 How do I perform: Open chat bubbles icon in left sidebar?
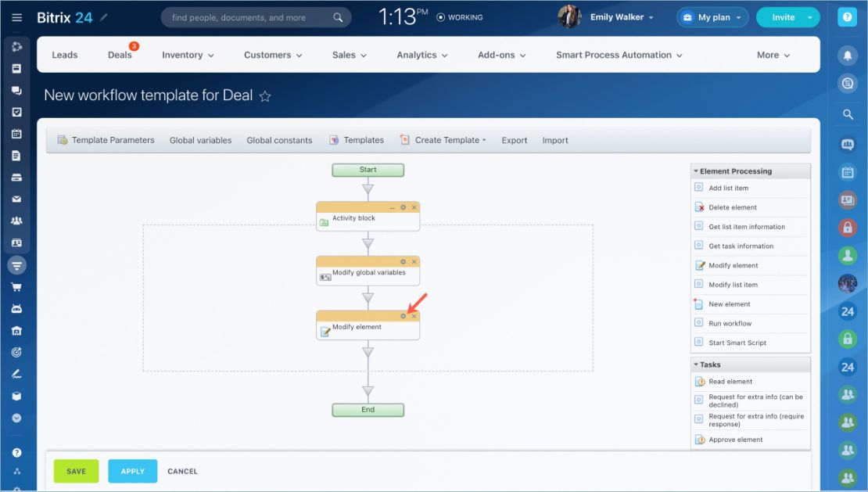pos(16,90)
